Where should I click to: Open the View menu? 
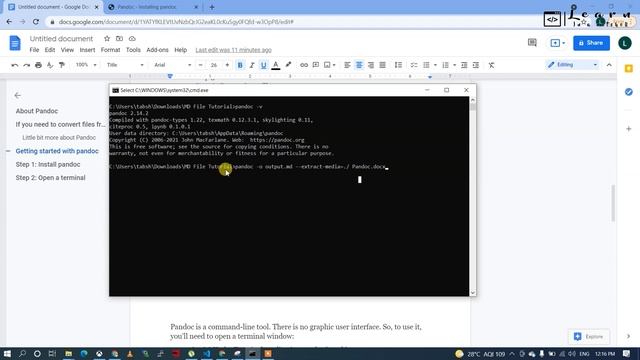point(67,50)
